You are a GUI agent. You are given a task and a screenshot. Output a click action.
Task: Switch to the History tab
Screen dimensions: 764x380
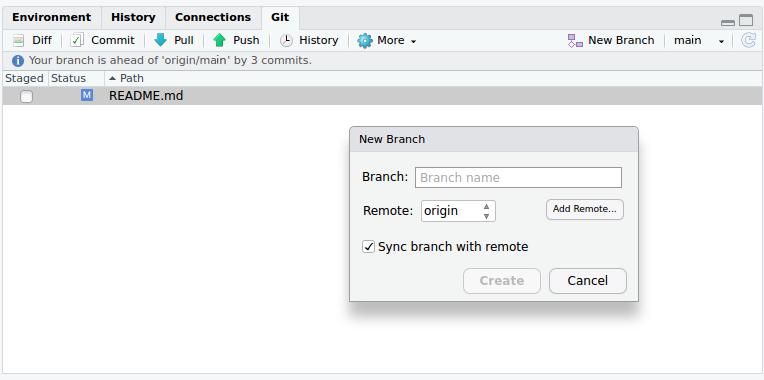click(x=133, y=18)
